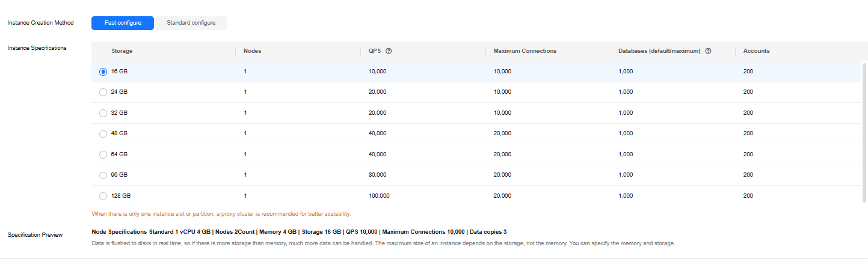Screen dimensions: 868x259
Task: Click the orange proxy cluster recommendation notice
Action: click(x=221, y=213)
